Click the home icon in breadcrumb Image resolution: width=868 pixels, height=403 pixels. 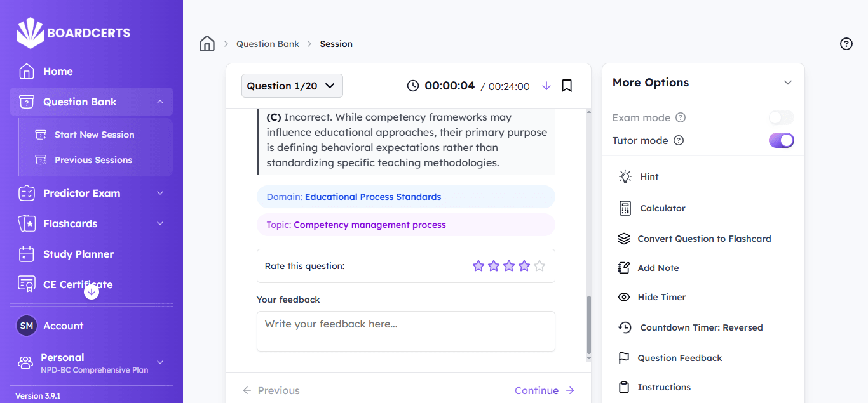click(207, 44)
